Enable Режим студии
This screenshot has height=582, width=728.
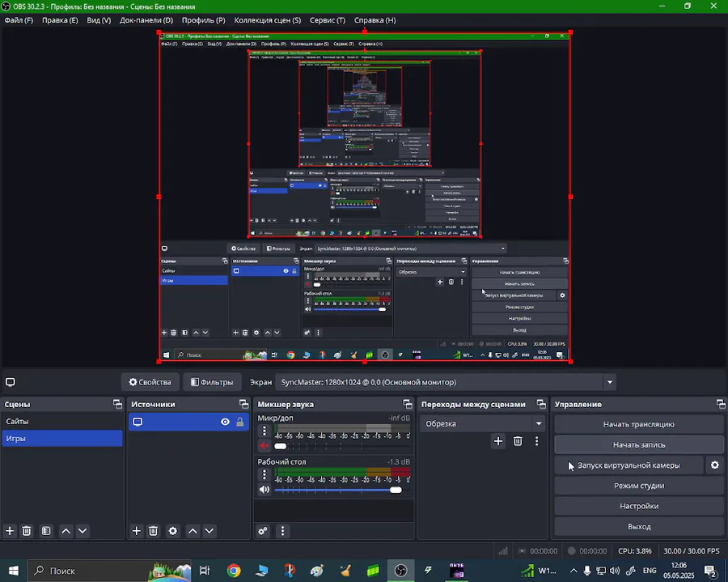(639, 486)
